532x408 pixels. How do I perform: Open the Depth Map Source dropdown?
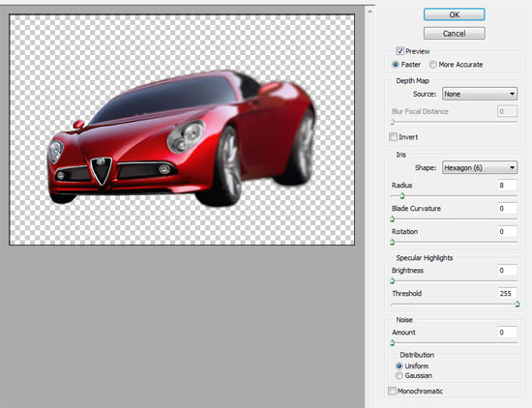pyautogui.click(x=480, y=94)
